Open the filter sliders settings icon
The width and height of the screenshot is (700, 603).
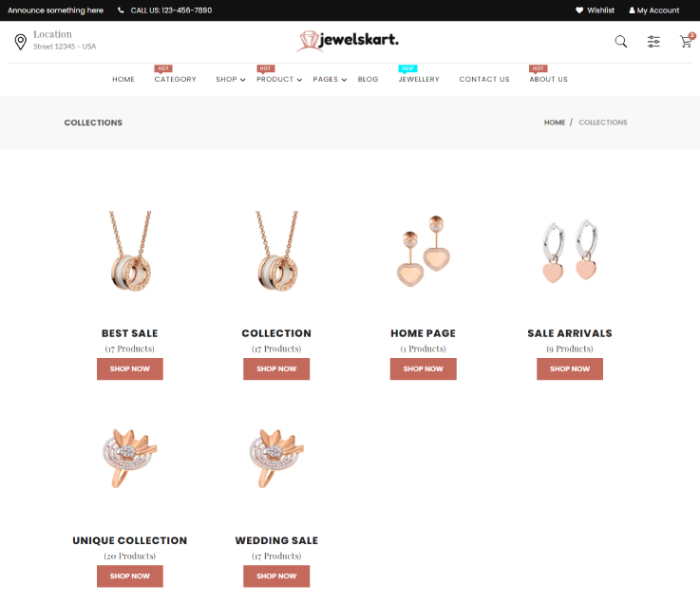653,42
